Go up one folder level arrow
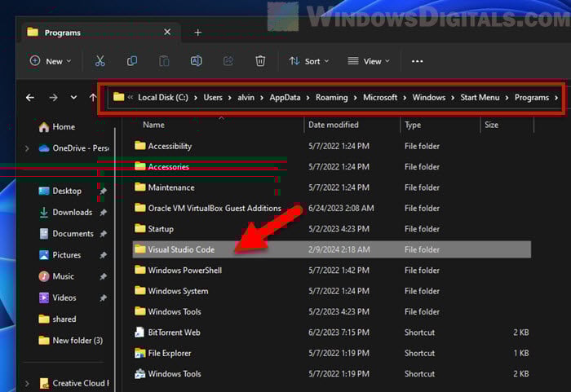The width and height of the screenshot is (571, 392). (93, 98)
